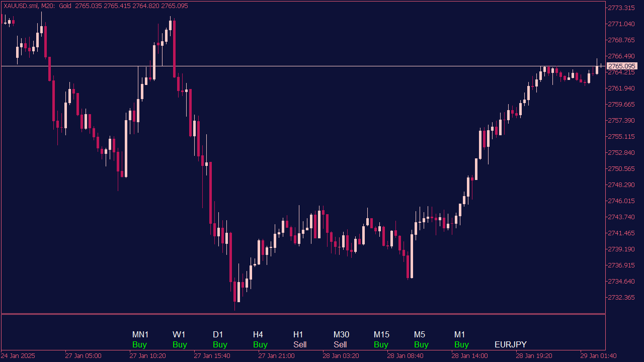Select the D1 timeframe label
644x362 pixels.
click(x=218, y=334)
